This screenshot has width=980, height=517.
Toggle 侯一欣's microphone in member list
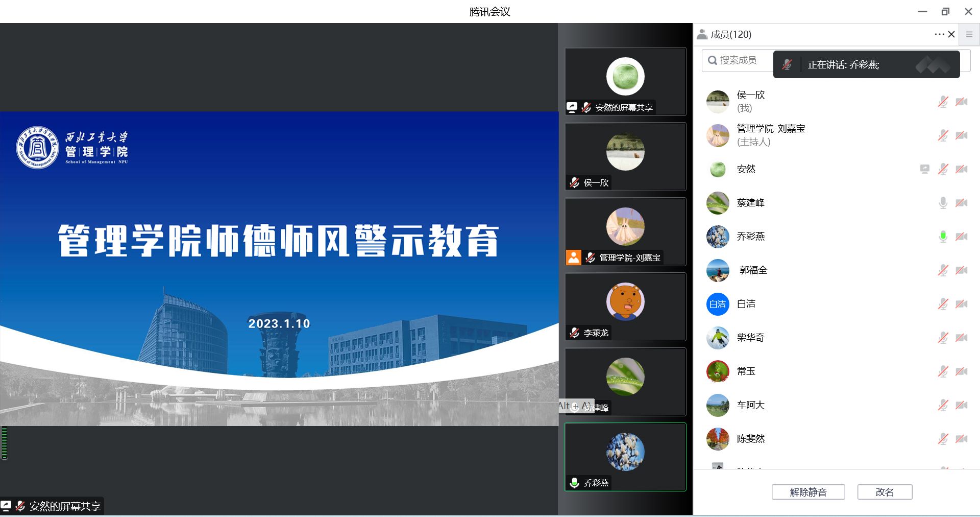943,102
